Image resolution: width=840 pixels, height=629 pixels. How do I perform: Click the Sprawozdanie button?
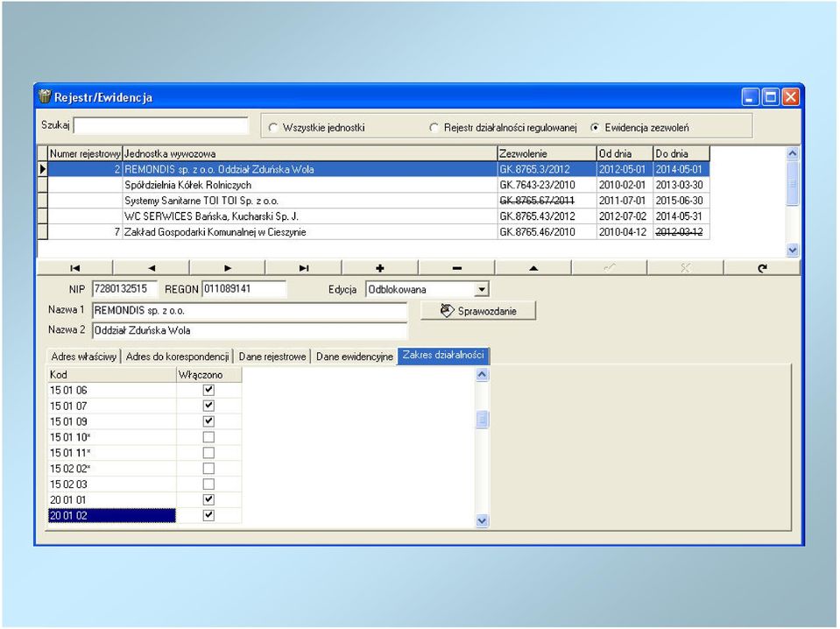pyautogui.click(x=478, y=311)
